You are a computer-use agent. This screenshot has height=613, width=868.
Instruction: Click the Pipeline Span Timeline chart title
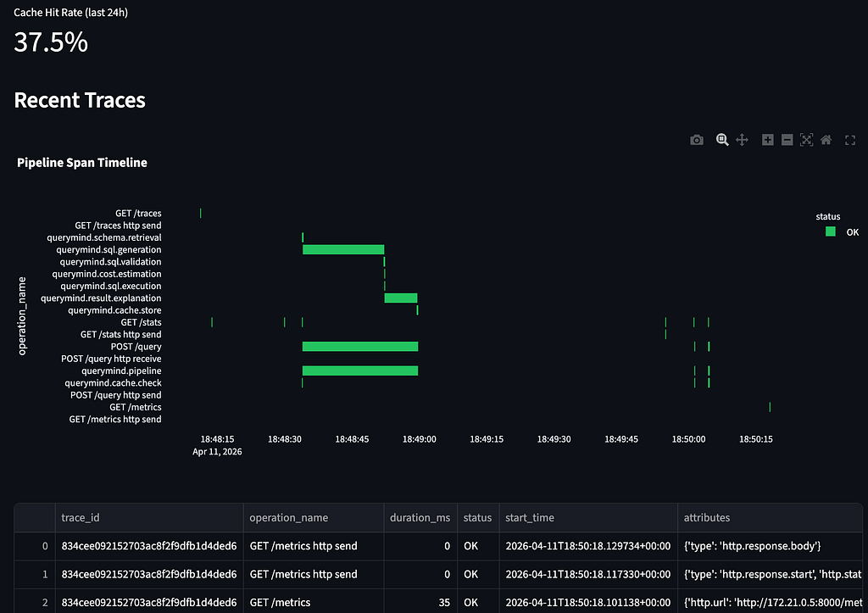82,163
